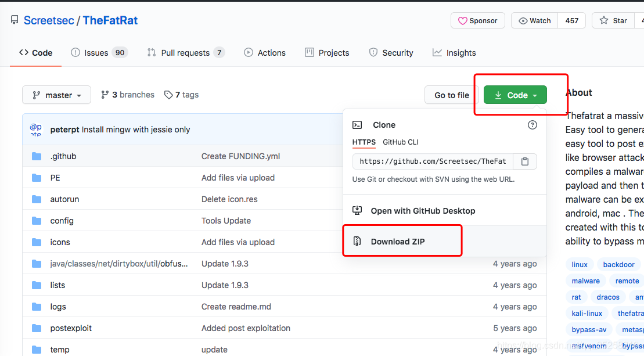Click folder icon next to .github
This screenshot has height=356, width=644.
[37, 156]
